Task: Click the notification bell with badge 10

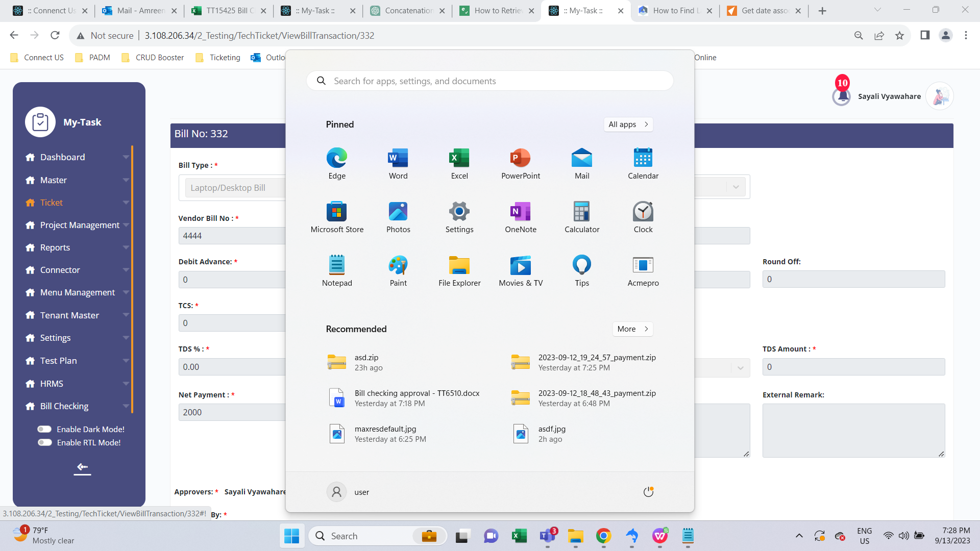Action: click(x=841, y=95)
